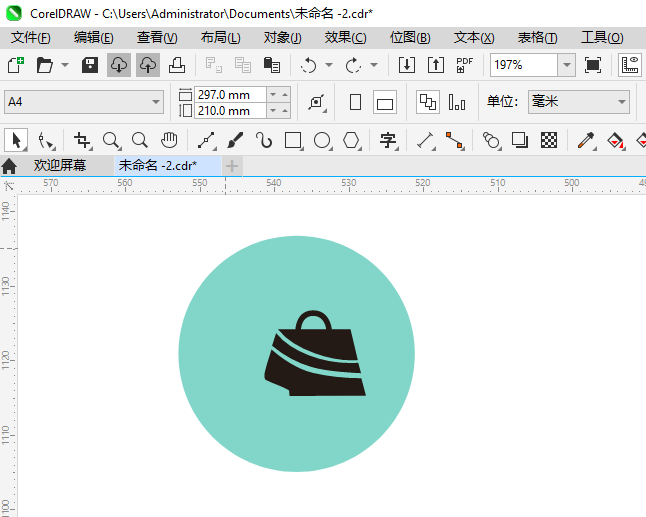
Task: Select the Connector tool
Action: pos(455,140)
